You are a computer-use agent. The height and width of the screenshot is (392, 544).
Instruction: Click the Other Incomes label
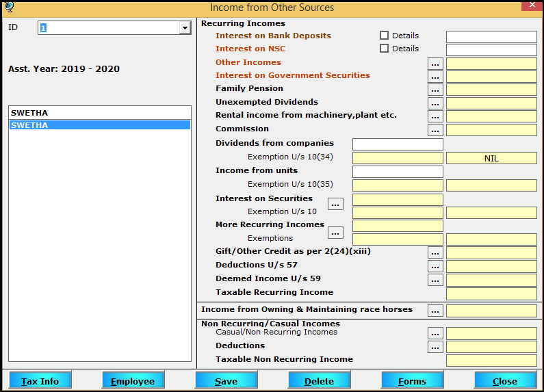coord(248,62)
